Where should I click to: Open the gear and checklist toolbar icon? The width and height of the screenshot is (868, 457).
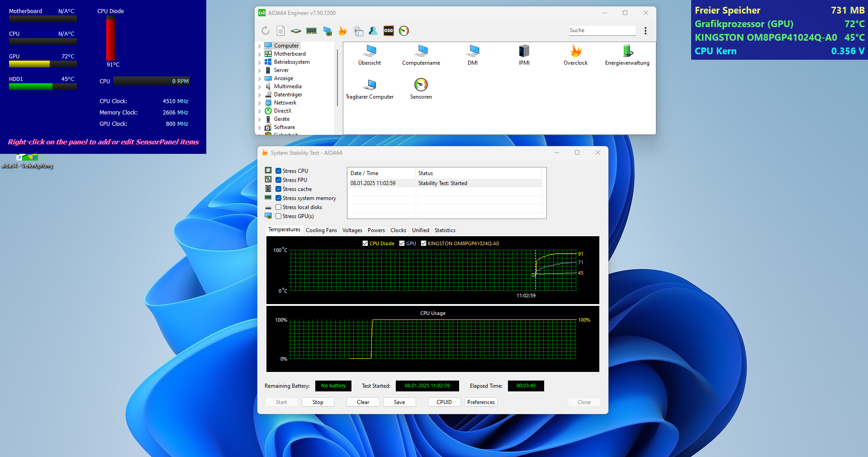pos(358,31)
